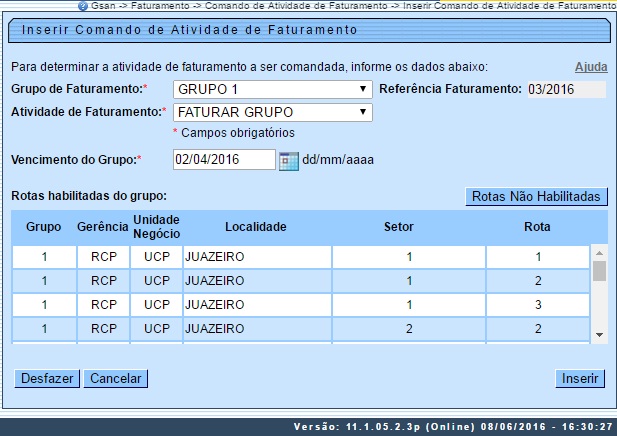The width and height of the screenshot is (617, 436).
Task: Click the Desfazer button
Action: [46, 379]
